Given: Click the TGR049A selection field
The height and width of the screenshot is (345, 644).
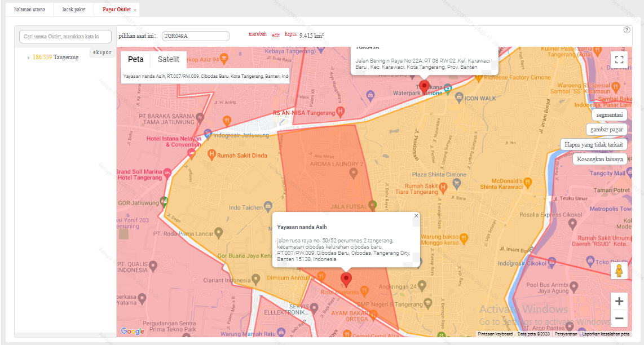Looking at the screenshot, I should coord(196,36).
